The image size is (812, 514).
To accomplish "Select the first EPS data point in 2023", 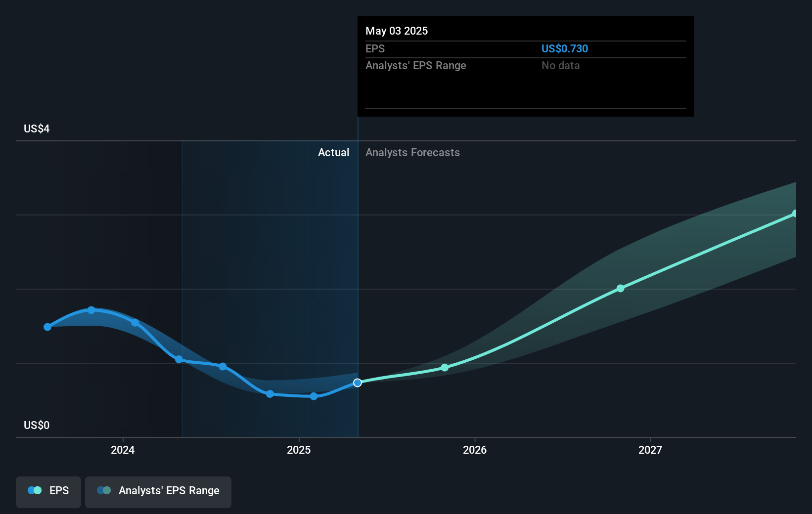I will pos(47,327).
